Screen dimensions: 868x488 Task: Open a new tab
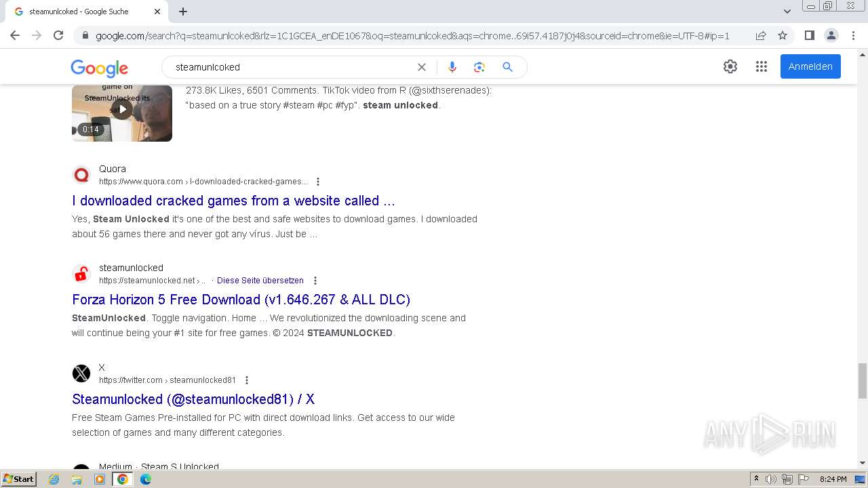pos(183,12)
